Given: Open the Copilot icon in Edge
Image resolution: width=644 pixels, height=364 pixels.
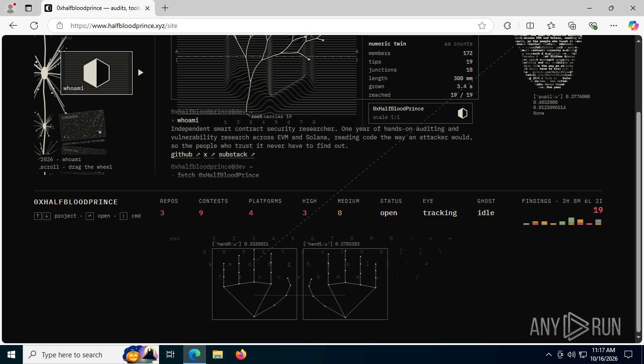Looking at the screenshot, I should pyautogui.click(x=633, y=26).
